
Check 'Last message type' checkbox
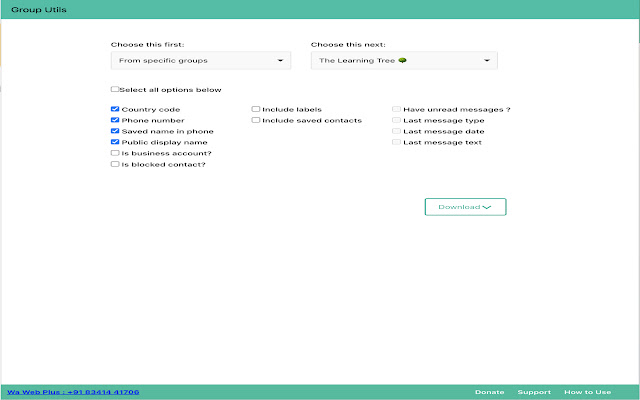(x=396, y=120)
